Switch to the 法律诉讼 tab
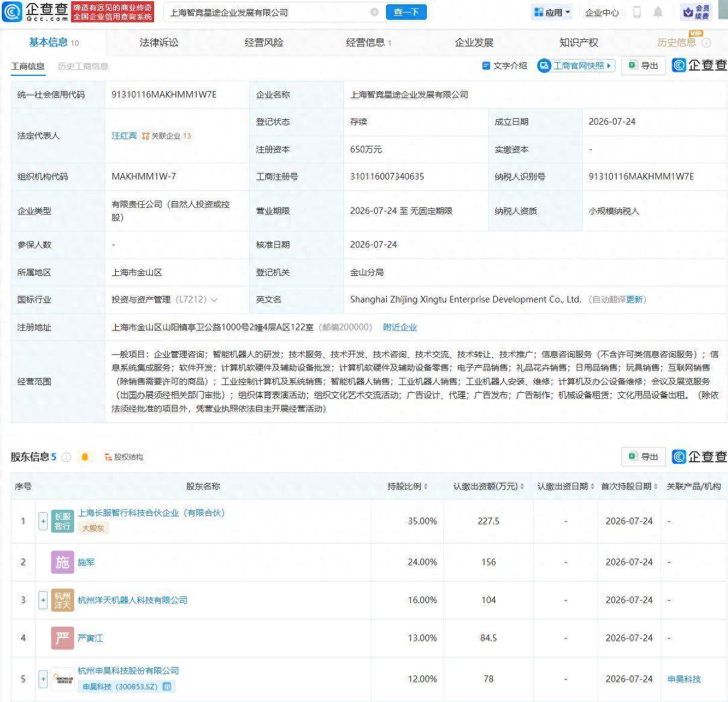 [x=159, y=42]
